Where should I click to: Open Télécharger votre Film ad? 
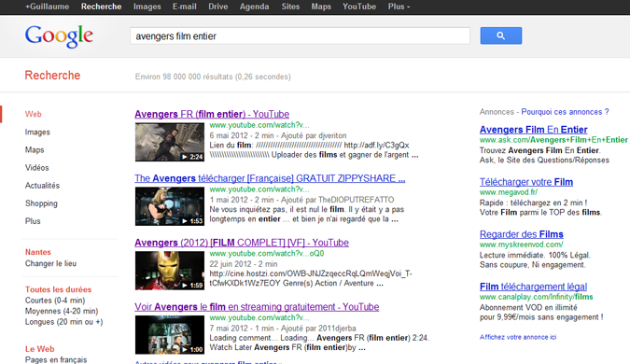tap(526, 182)
